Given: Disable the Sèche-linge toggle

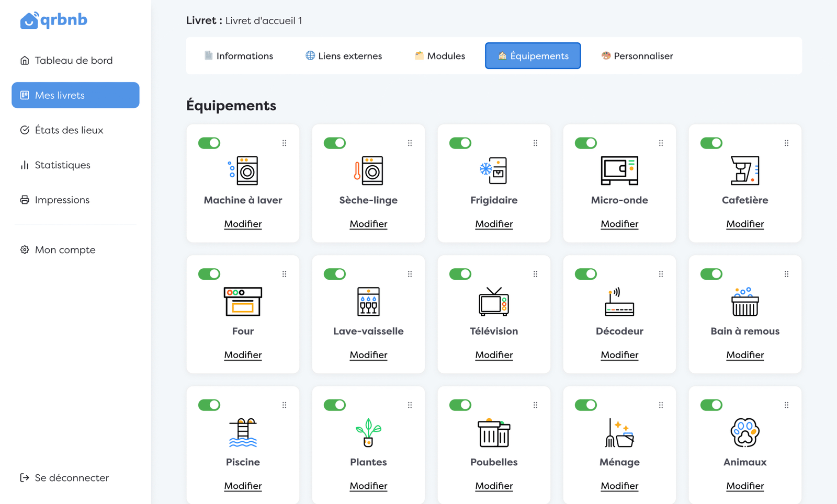Looking at the screenshot, I should coord(335,143).
